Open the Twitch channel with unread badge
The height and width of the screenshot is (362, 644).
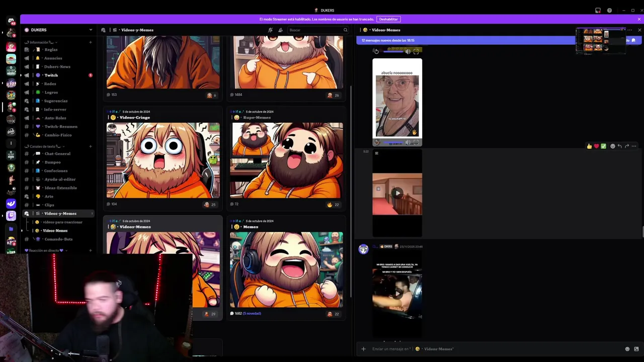pos(58,75)
